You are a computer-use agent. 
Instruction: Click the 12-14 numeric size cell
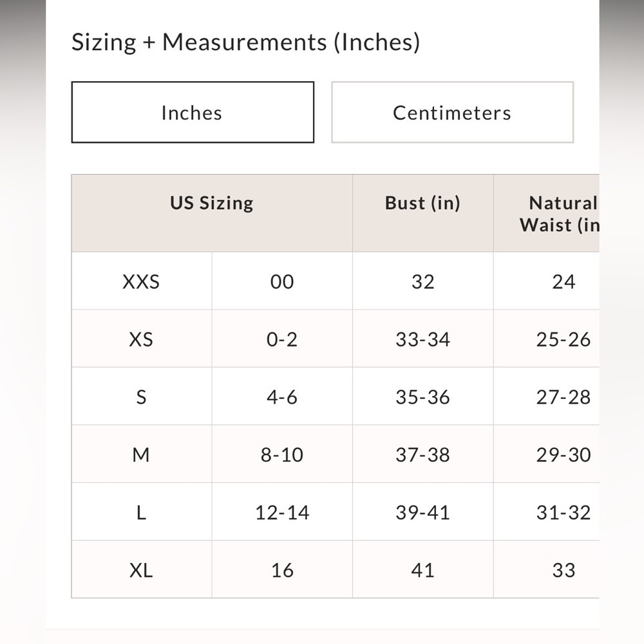282,512
